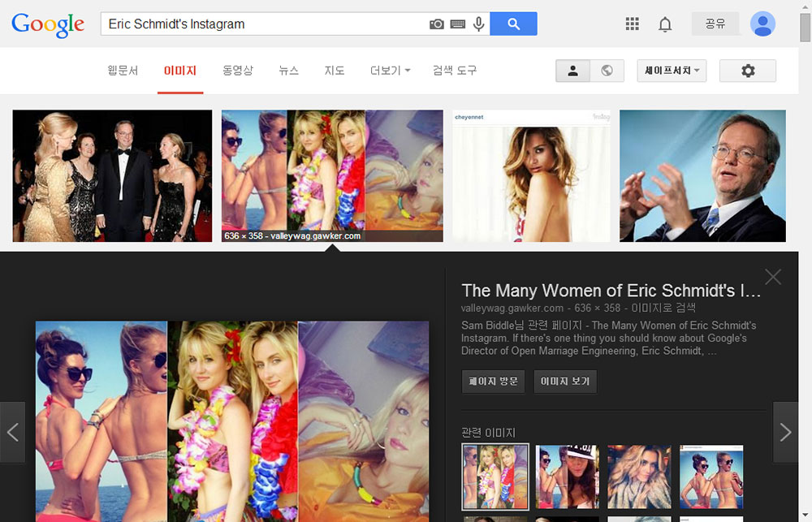Open the settings gear button
Image resolution: width=812 pixels, height=522 pixels.
click(x=748, y=71)
